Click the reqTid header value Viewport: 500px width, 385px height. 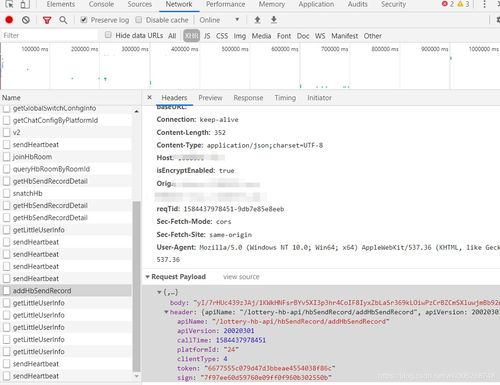(234, 209)
